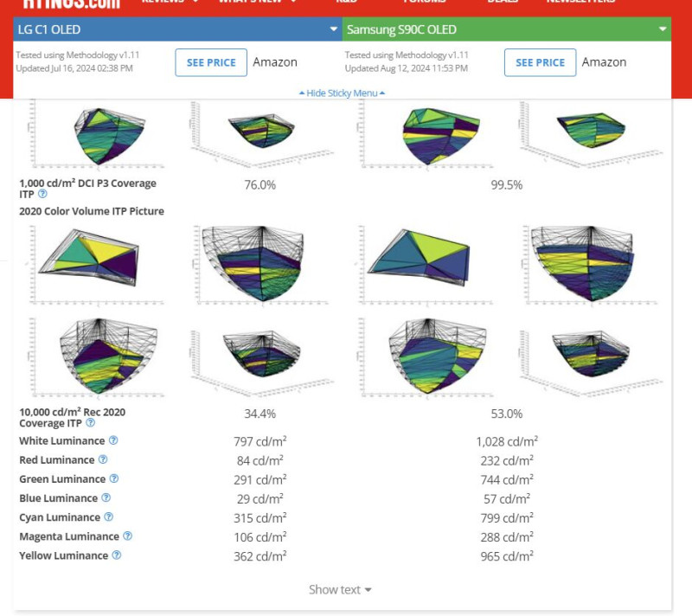Open the Amazon link for Samsung S90C
This screenshot has width=692, height=616.
(604, 62)
